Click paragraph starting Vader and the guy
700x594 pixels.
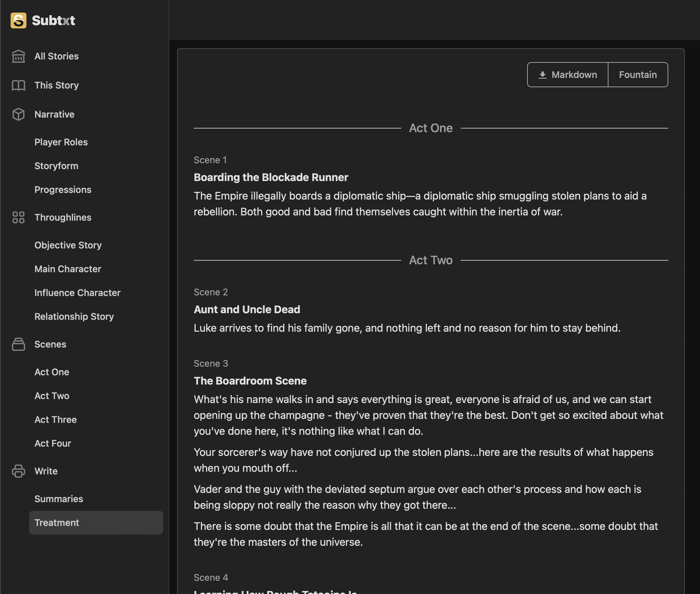click(417, 497)
